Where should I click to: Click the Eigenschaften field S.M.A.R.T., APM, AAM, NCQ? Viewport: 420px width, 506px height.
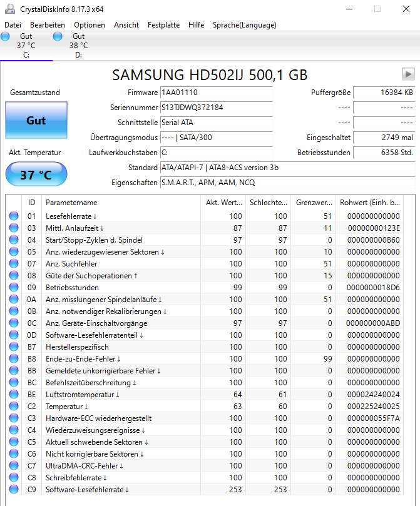click(287, 183)
